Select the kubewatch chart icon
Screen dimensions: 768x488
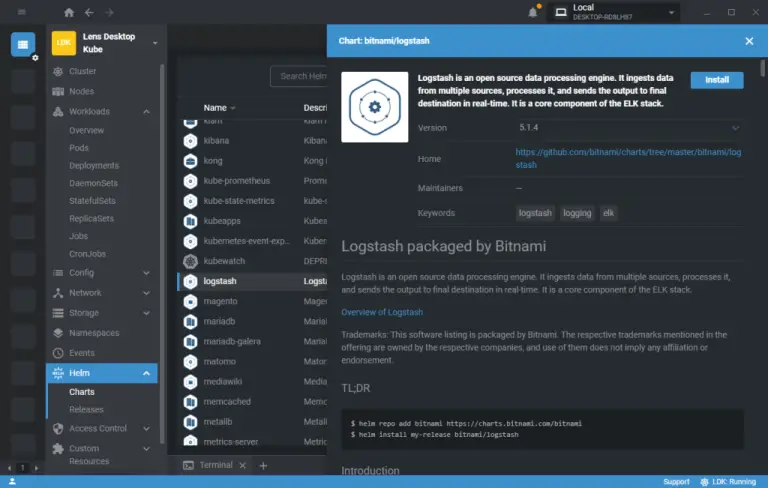pos(189,261)
